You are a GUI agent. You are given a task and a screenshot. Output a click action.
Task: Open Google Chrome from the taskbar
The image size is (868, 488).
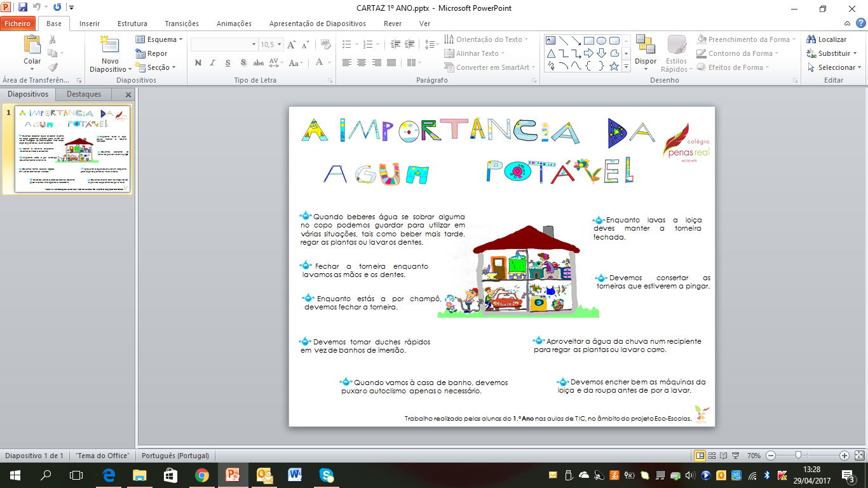[201, 475]
